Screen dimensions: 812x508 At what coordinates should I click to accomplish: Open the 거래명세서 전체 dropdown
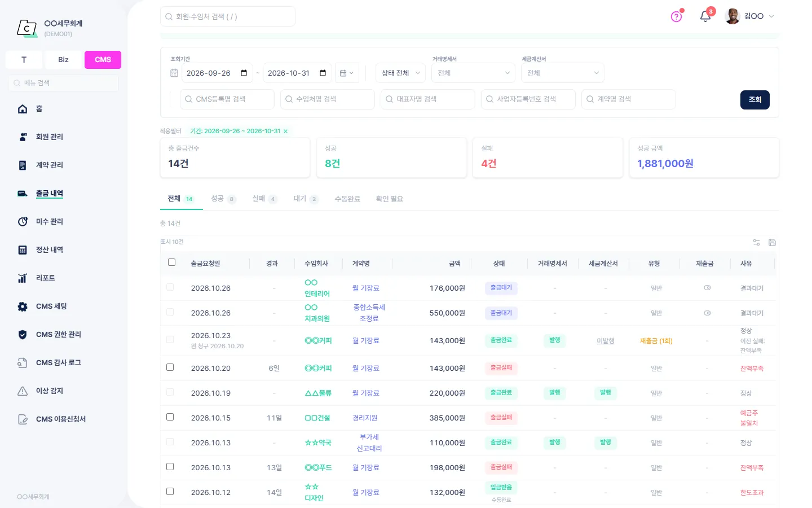pos(473,73)
